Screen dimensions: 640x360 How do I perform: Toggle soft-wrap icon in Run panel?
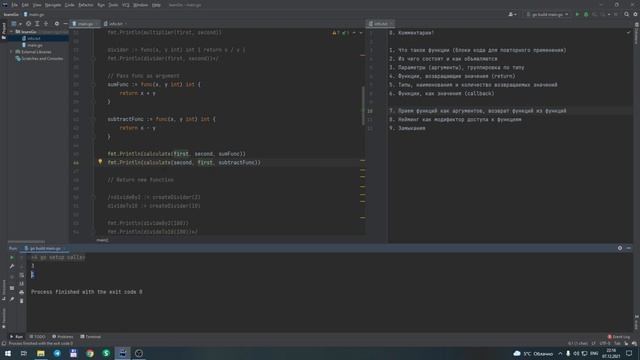tap(22, 275)
